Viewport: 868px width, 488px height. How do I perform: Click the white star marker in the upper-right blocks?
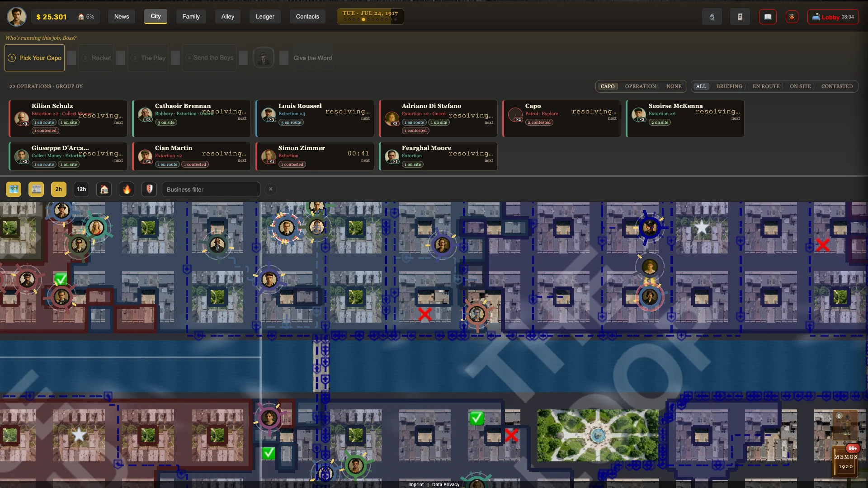(701, 227)
